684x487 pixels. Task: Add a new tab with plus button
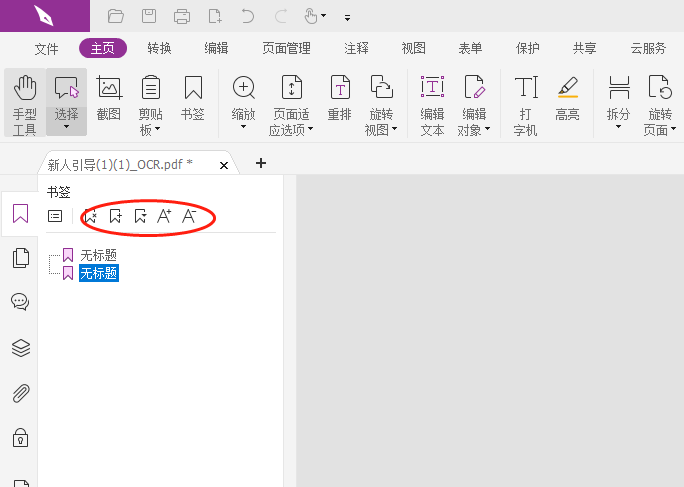pos(261,163)
